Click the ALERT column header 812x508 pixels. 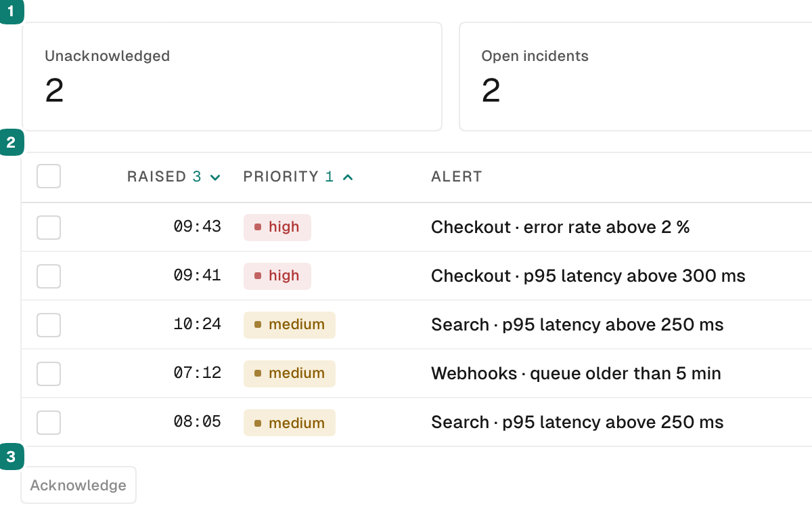coord(457,177)
